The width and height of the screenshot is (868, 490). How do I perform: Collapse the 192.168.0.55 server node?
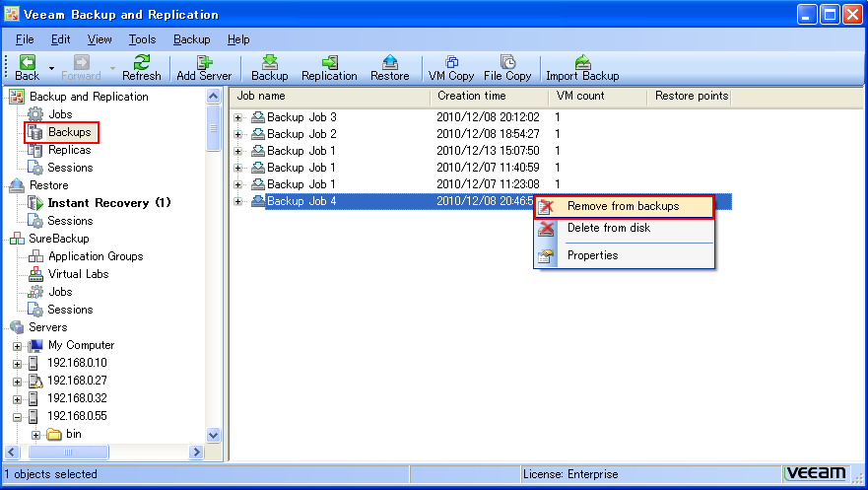[x=17, y=417]
